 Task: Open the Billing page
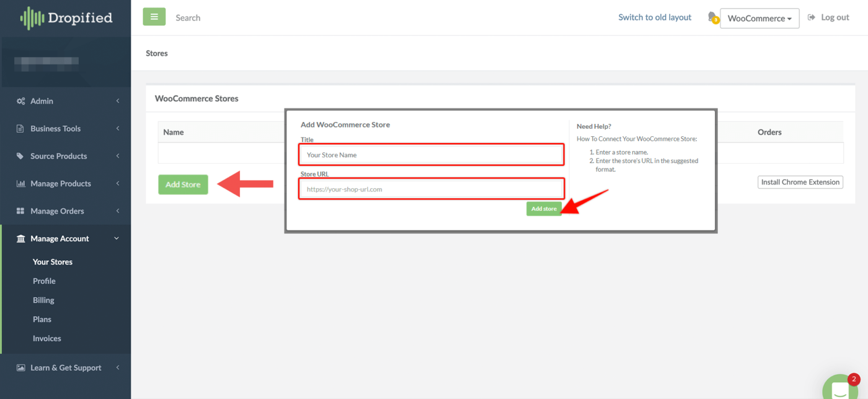coord(43,300)
